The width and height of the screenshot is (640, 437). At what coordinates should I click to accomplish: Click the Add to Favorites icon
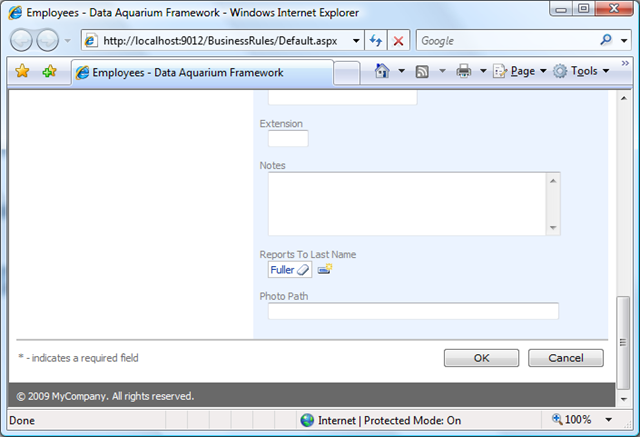point(49,71)
